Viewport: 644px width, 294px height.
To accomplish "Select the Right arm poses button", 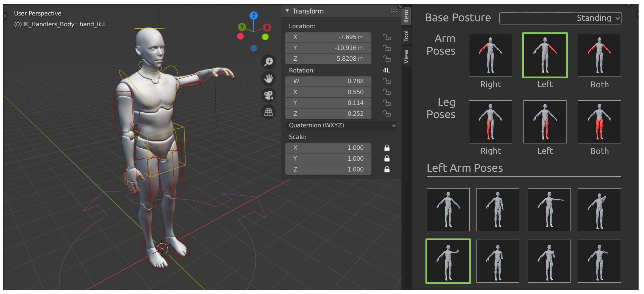I will pos(490,55).
